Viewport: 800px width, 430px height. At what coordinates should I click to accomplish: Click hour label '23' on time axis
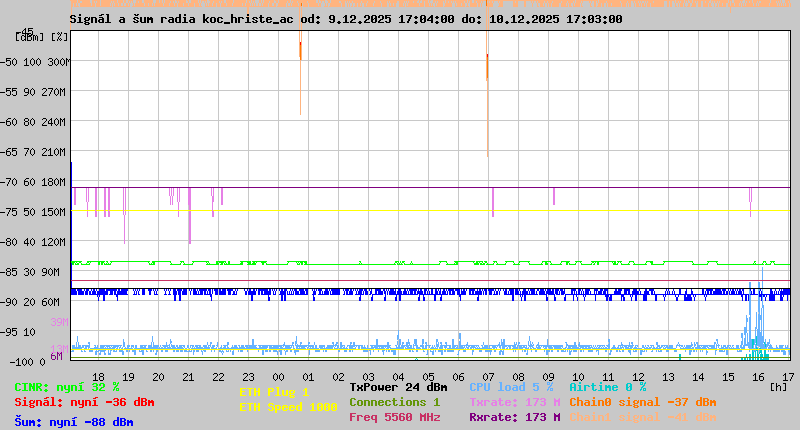point(248,377)
